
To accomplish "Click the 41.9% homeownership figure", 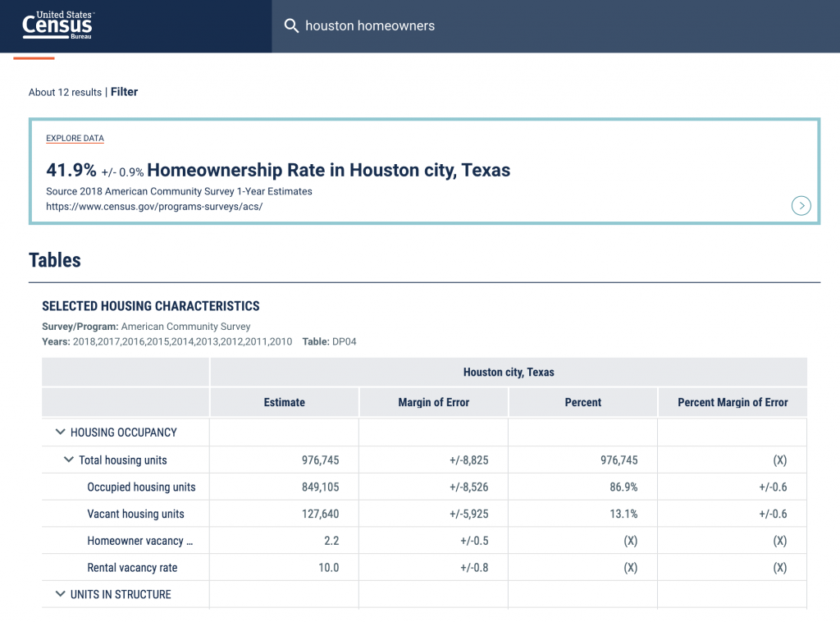I will (x=71, y=170).
